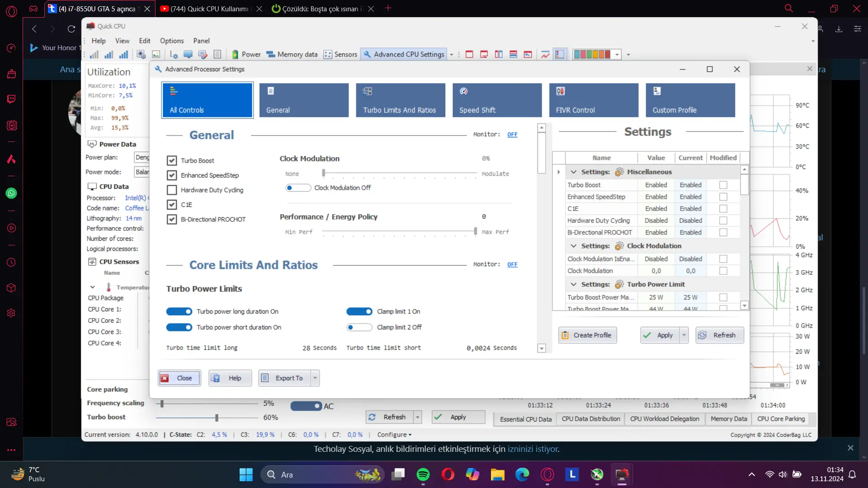Click the Create Profile button
868x488 pixels.
pyautogui.click(x=587, y=335)
